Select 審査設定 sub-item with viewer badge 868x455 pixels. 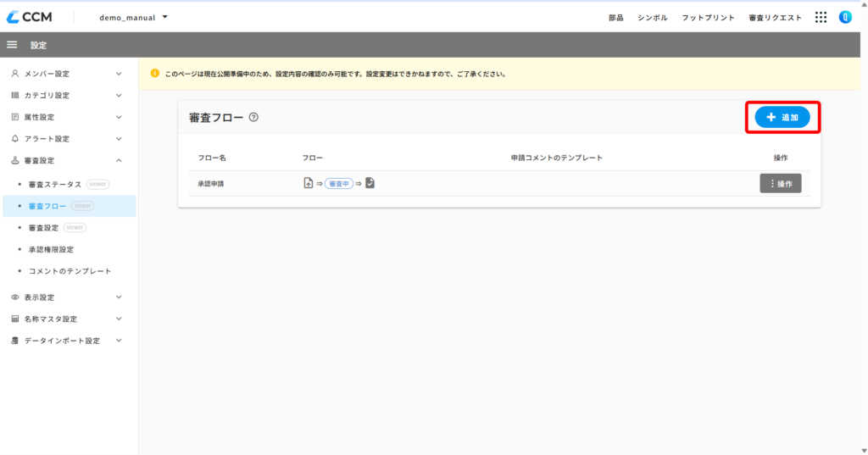[43, 227]
